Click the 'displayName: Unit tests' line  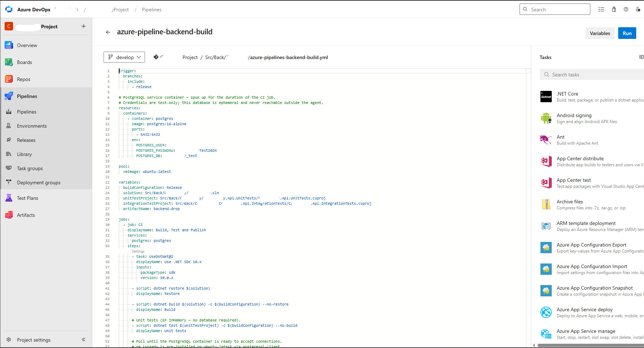coord(161,331)
